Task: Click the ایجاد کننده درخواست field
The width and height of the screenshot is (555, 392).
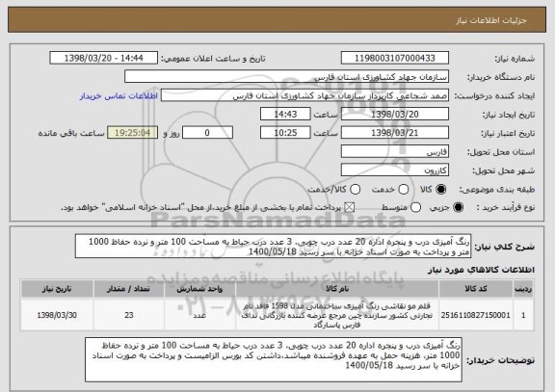Action: pyautogui.click(x=304, y=95)
